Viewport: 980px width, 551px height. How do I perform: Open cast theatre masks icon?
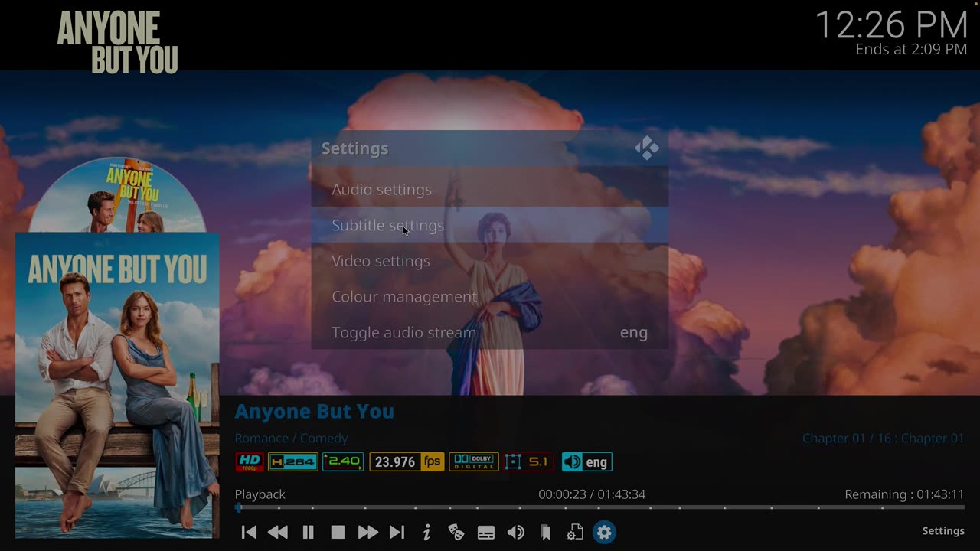pyautogui.click(x=456, y=532)
